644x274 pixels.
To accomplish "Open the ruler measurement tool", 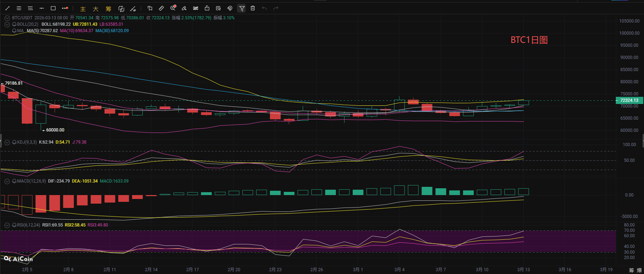I will 161,8.
